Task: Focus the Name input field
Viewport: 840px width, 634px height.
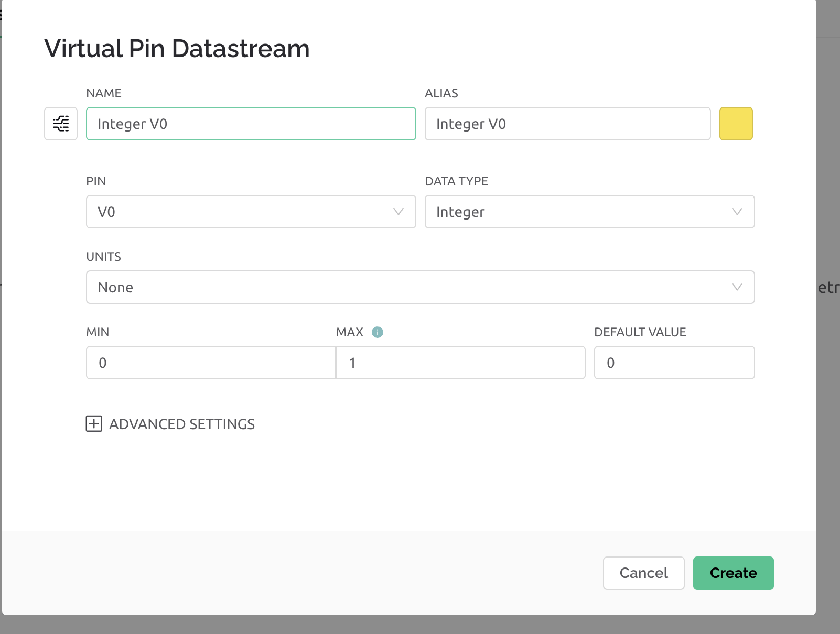Action: pyautogui.click(x=251, y=124)
